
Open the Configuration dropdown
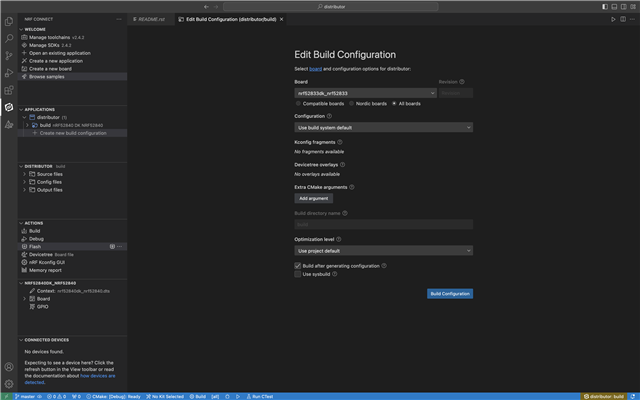click(x=383, y=127)
